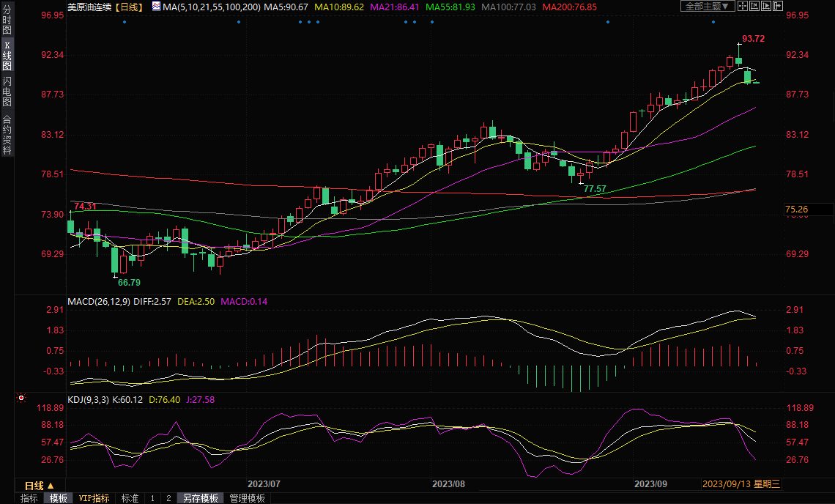
Task: Click the 管理模板 button
Action: [x=247, y=498]
